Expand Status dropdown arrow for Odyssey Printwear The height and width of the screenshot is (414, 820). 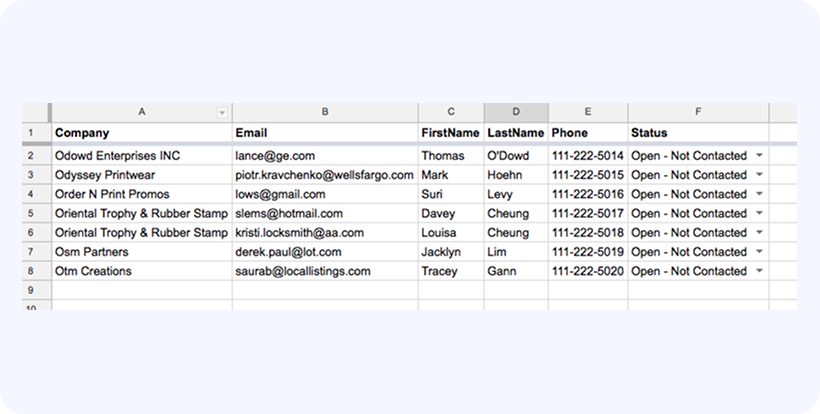click(759, 175)
